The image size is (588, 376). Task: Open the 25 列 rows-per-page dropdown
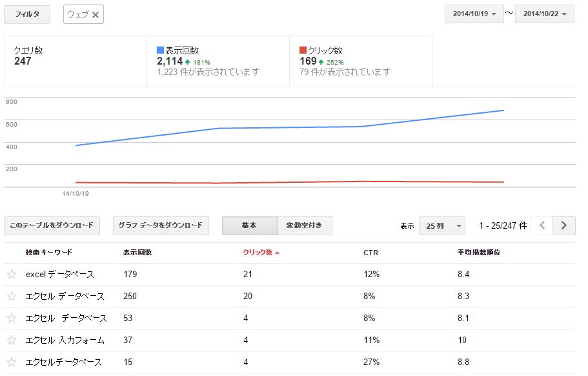tap(441, 225)
